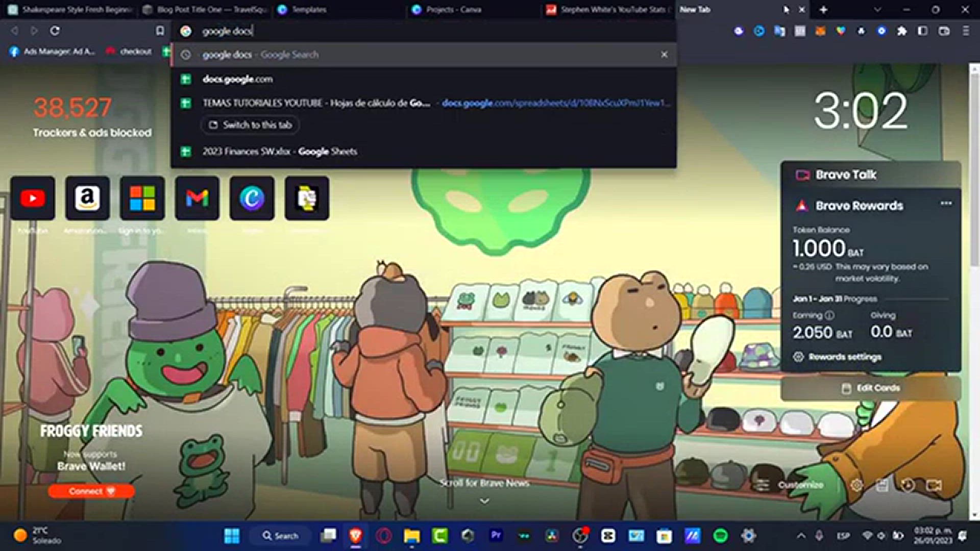Screen dimensions: 980x551
Task: Remove the google docs search suggestion
Action: pos(664,55)
